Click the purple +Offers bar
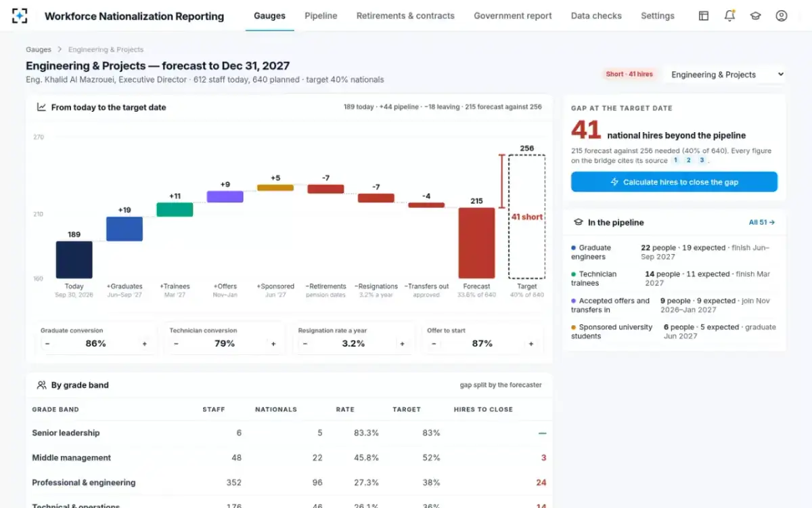812x508 pixels. (225, 196)
